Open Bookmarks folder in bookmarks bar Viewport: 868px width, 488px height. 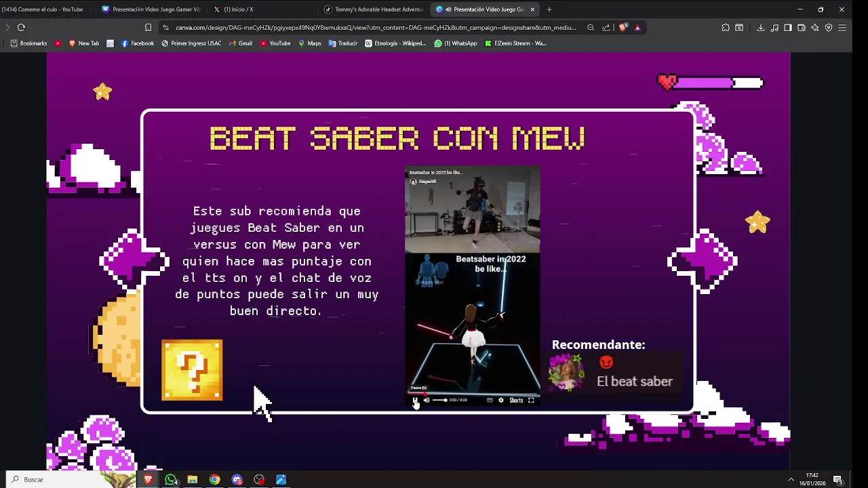(x=28, y=43)
